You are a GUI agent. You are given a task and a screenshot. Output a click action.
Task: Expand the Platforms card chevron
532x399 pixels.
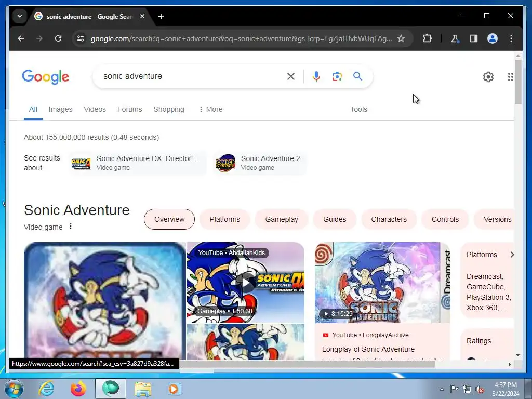pyautogui.click(x=512, y=255)
